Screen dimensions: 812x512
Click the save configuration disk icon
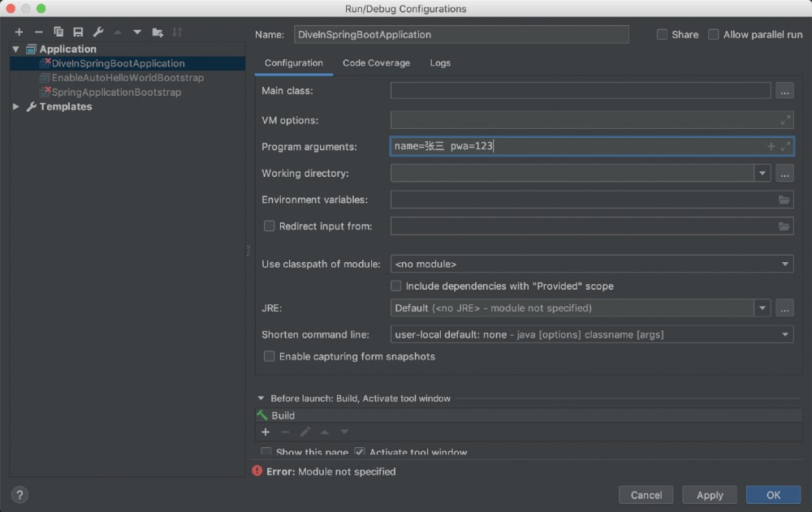tap(78, 32)
